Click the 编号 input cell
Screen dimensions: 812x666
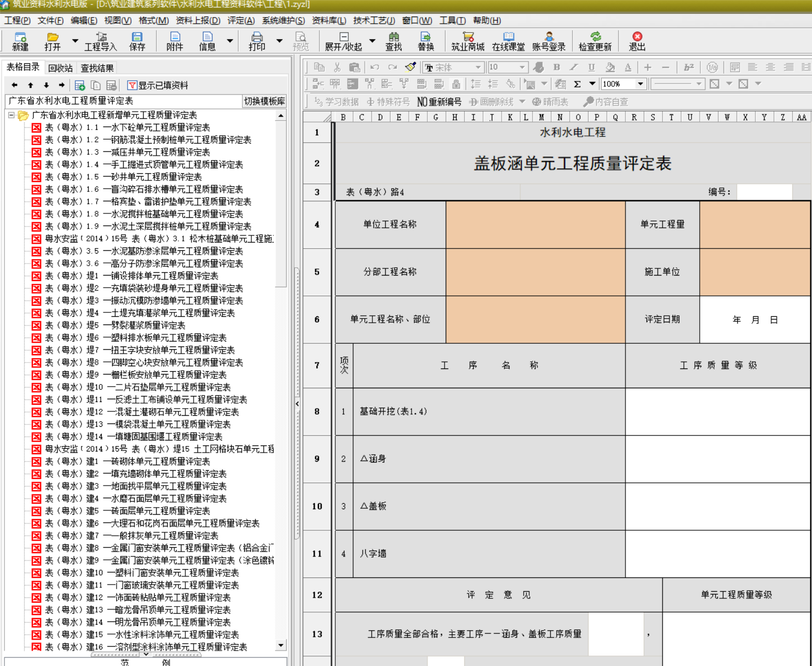[x=764, y=192]
